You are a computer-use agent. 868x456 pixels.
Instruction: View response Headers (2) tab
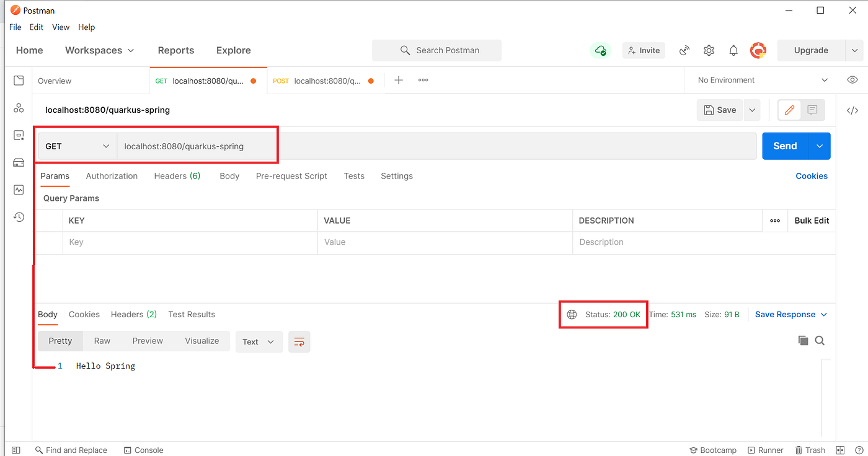tap(134, 315)
